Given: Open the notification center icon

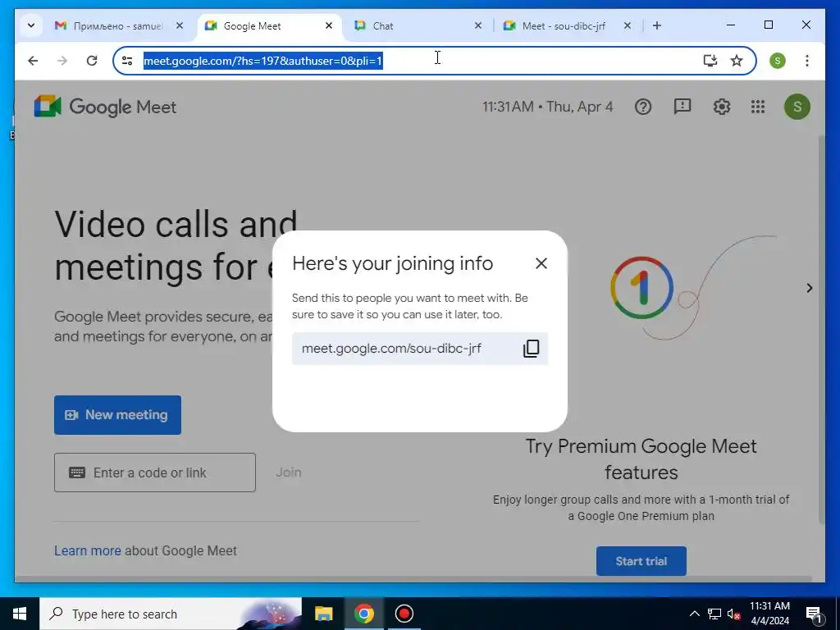Looking at the screenshot, I should (x=814, y=614).
